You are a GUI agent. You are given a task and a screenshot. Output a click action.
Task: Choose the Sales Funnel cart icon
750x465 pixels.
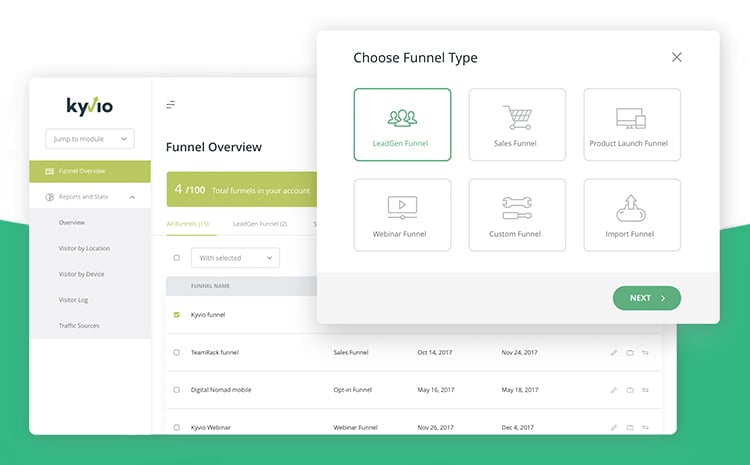pyautogui.click(x=516, y=118)
